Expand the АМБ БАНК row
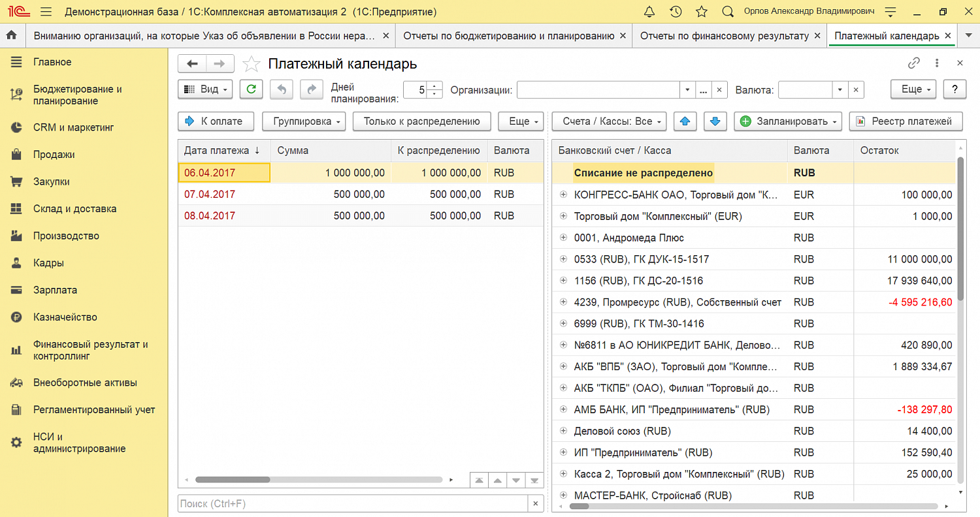The width and height of the screenshot is (980, 517). pyautogui.click(x=564, y=410)
